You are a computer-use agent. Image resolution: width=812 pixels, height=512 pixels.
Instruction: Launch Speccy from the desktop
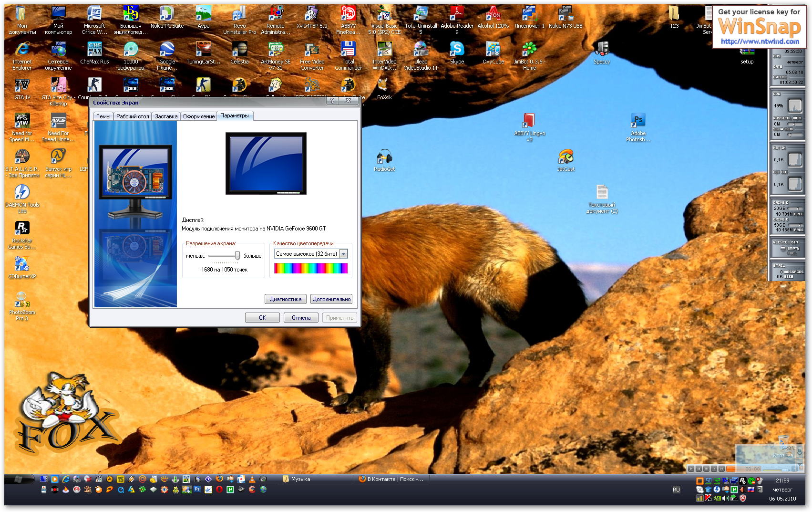(x=602, y=50)
